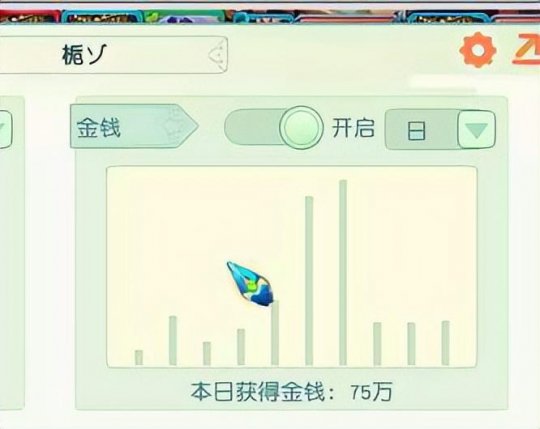Image resolution: width=540 pixels, height=429 pixels.
Task: Click the tallest bar in the chart
Action: (343, 272)
